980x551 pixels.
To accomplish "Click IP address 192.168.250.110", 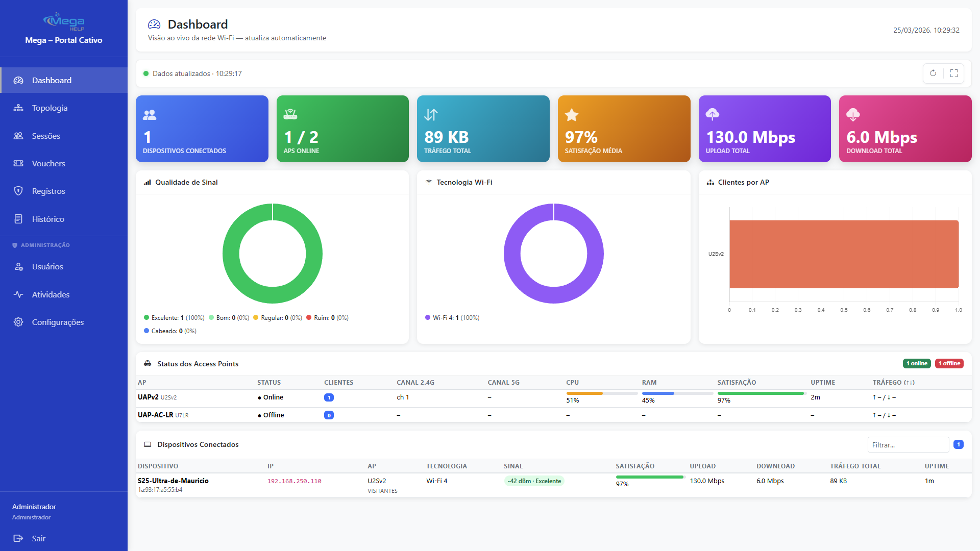I will pos(294,481).
